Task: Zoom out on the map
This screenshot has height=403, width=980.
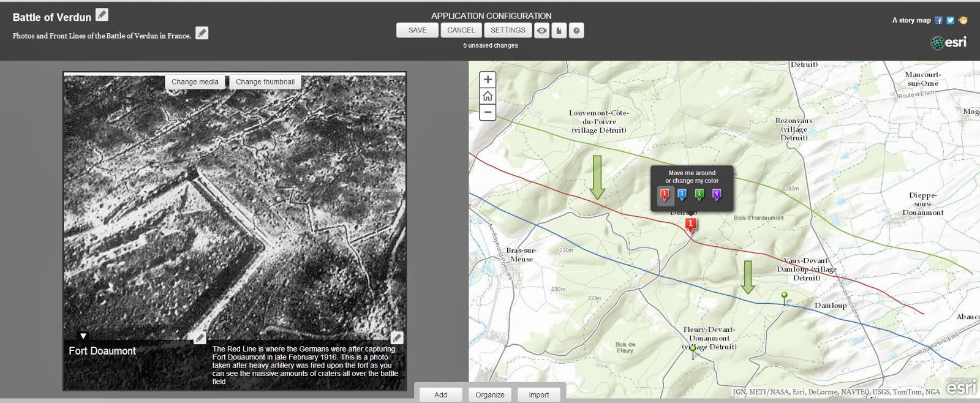Action: (488, 112)
